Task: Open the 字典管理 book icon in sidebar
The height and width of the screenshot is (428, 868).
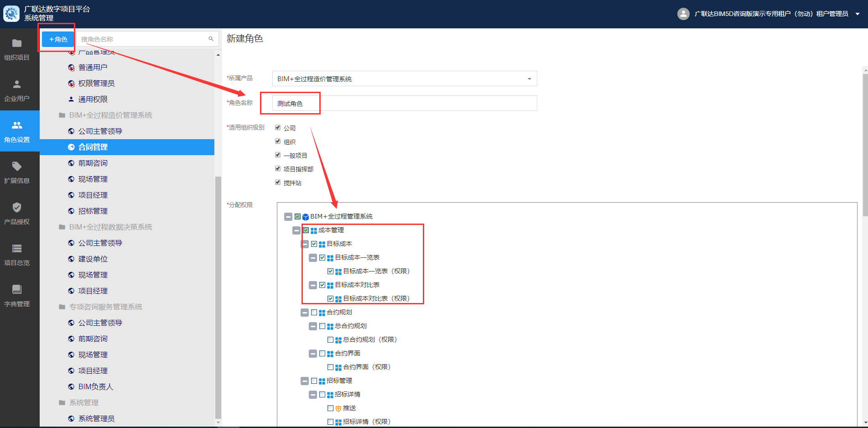Action: click(17, 289)
